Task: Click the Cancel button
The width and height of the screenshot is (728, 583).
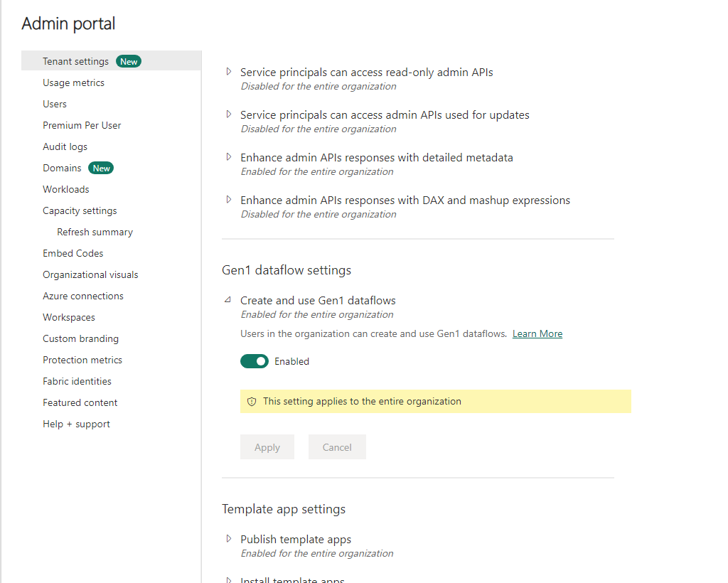Action: pyautogui.click(x=337, y=447)
